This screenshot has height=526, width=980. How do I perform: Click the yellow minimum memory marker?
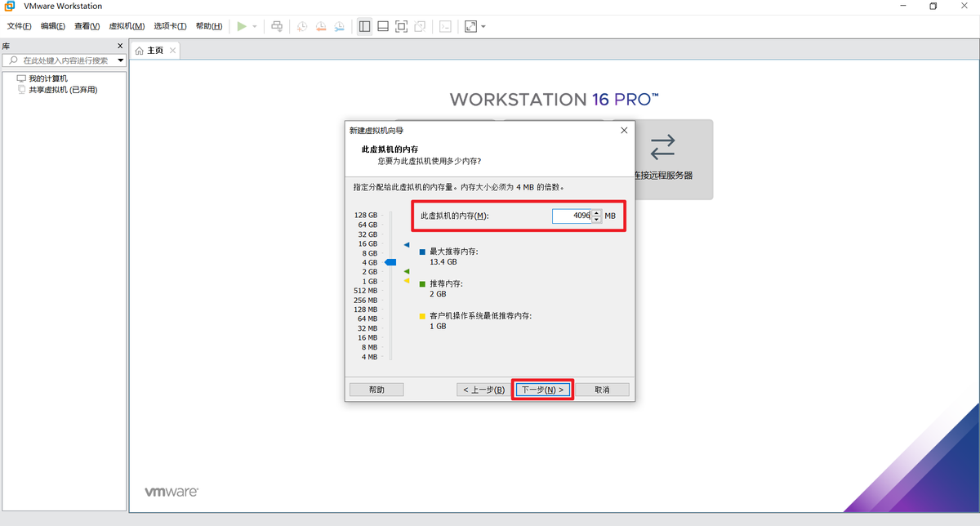click(406, 280)
